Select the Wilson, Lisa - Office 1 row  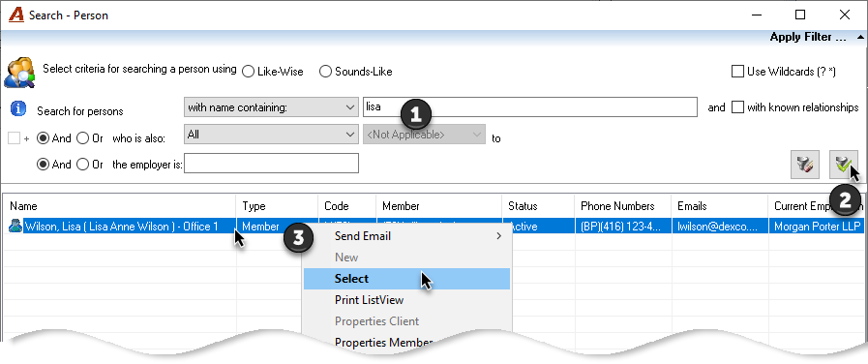(121, 226)
